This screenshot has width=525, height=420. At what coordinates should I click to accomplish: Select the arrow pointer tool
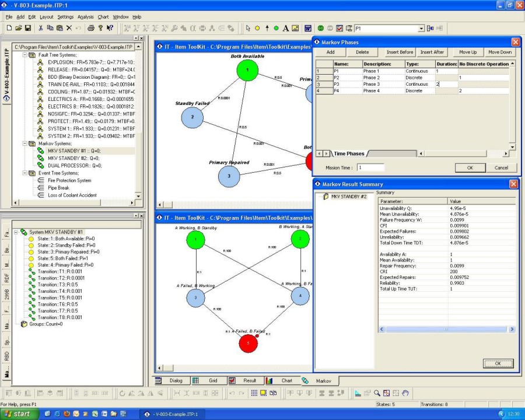click(248, 29)
